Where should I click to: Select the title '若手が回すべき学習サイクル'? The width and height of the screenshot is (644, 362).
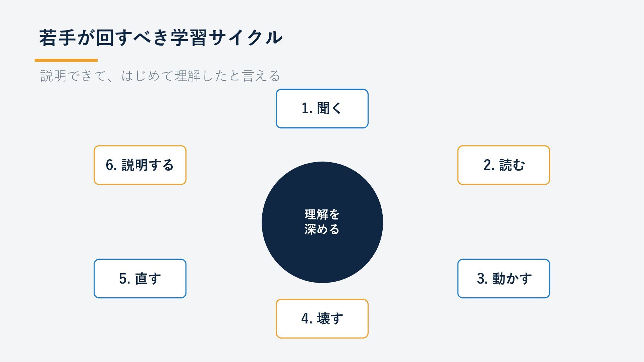(x=161, y=38)
